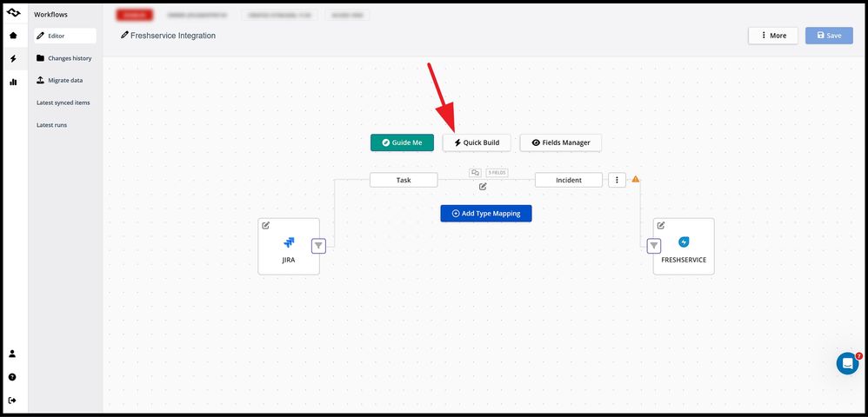Select the lightning Workflows sidebar icon
The image size is (868, 417).
pos(13,58)
